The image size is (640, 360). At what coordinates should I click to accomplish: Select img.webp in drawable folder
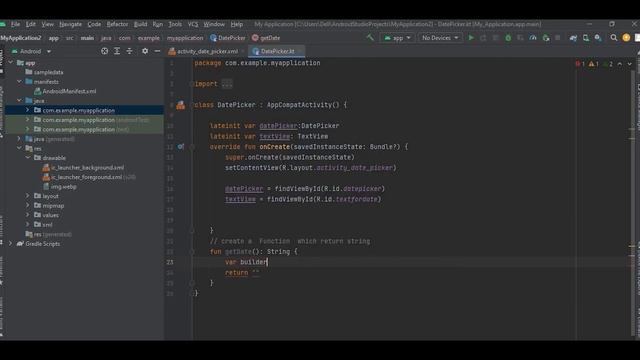pos(60,187)
